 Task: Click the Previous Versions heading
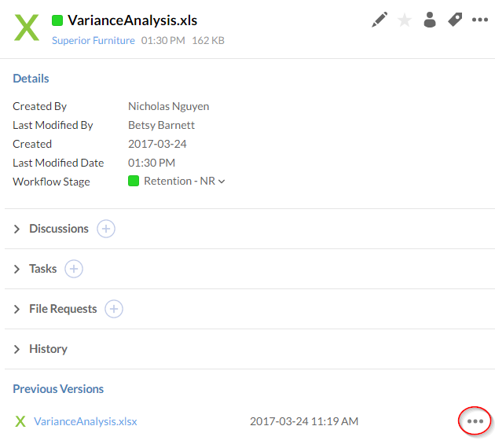click(x=58, y=389)
